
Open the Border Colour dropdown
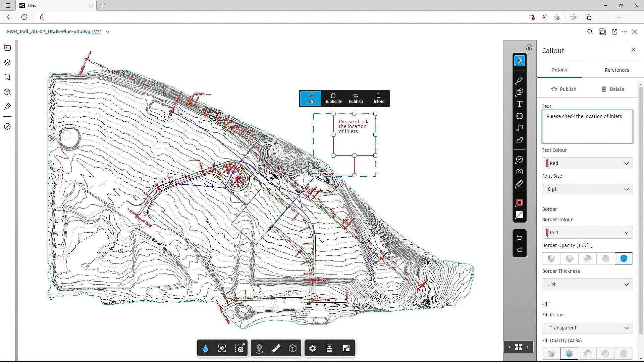tap(587, 233)
